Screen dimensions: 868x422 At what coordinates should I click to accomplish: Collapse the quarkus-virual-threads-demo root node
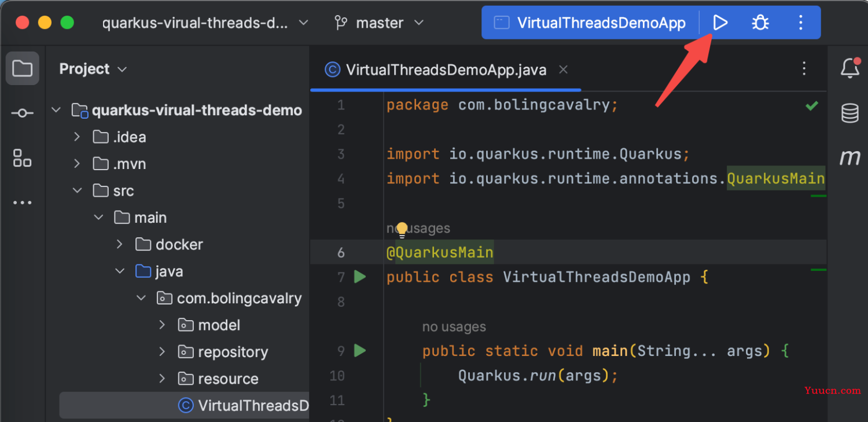pyautogui.click(x=56, y=109)
